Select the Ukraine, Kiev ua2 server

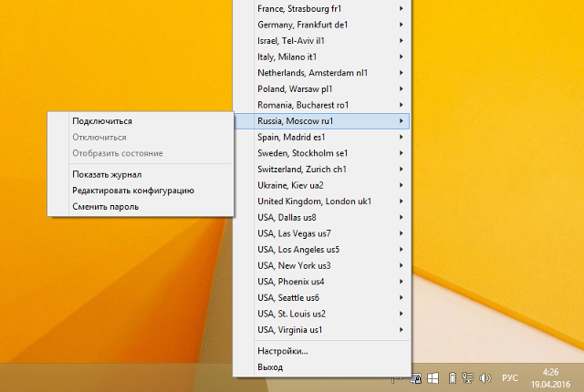pos(322,185)
